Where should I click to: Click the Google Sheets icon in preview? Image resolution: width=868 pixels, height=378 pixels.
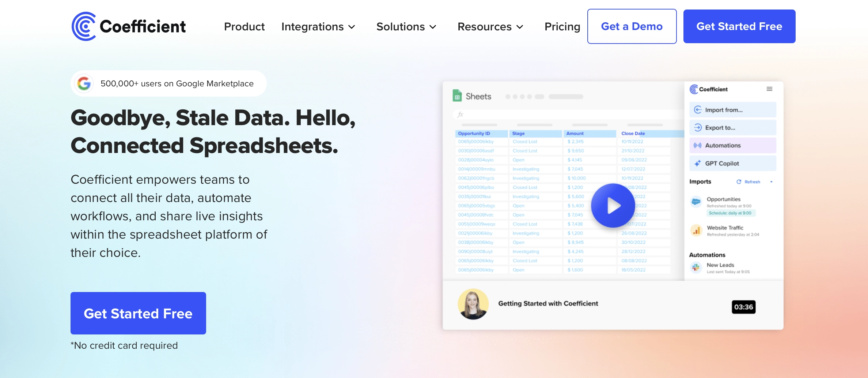pos(457,96)
